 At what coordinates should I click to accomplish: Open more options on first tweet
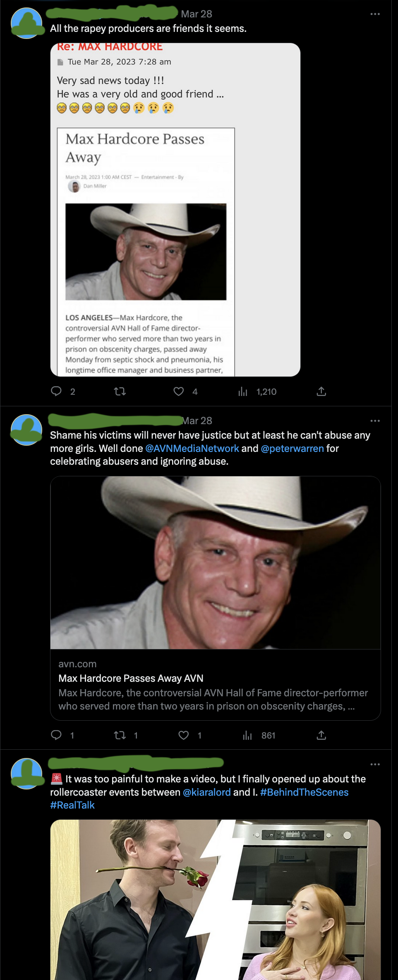tap(375, 14)
